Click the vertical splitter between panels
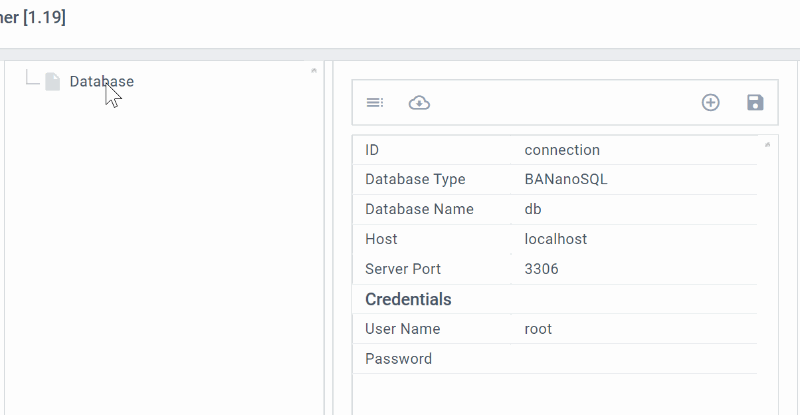 coord(328,240)
